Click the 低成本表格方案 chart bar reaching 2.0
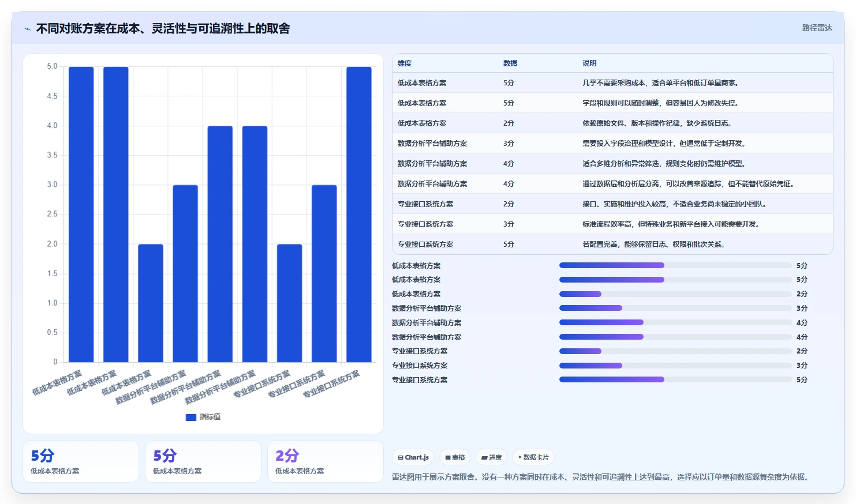The height and width of the screenshot is (504, 856). 151,303
